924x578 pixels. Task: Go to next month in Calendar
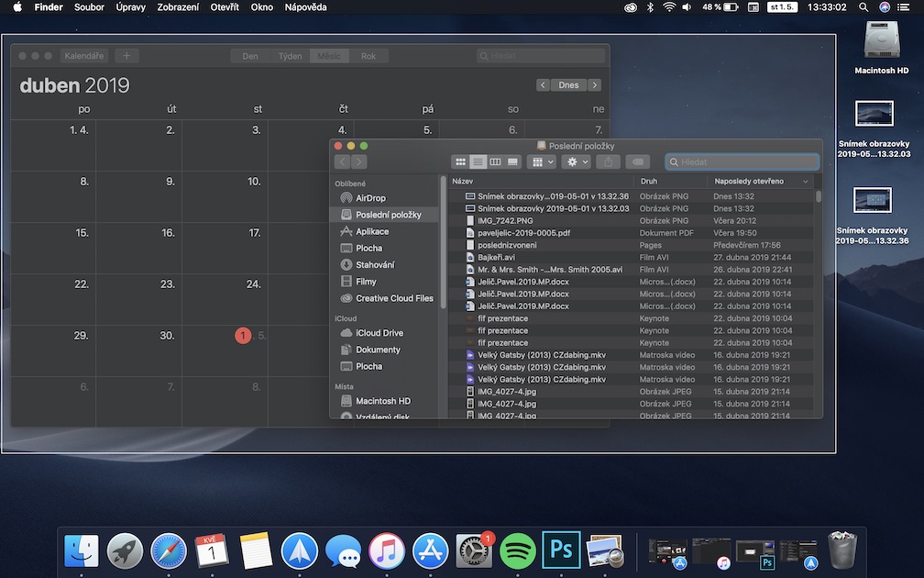[x=595, y=85]
